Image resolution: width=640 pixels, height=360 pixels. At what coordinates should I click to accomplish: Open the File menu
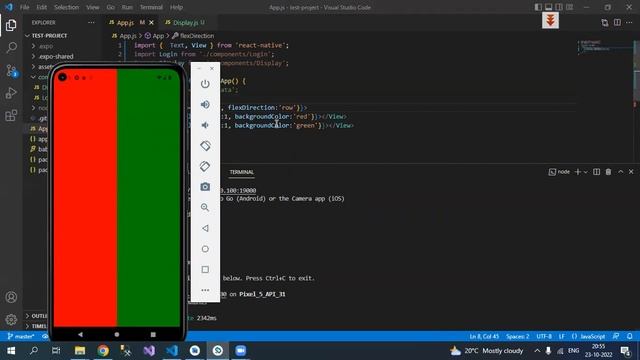[24, 7]
